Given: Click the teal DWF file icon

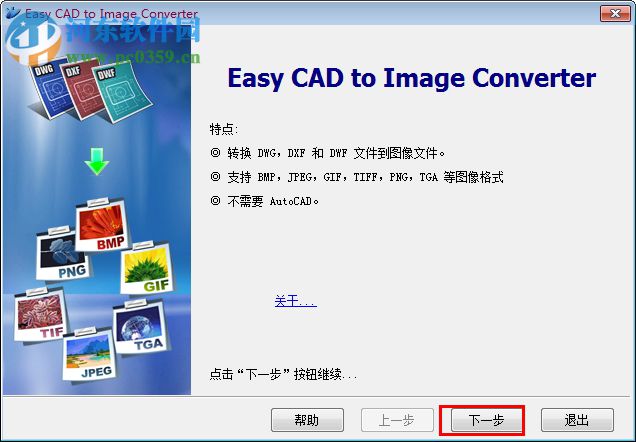Looking at the screenshot, I should pos(122,93).
